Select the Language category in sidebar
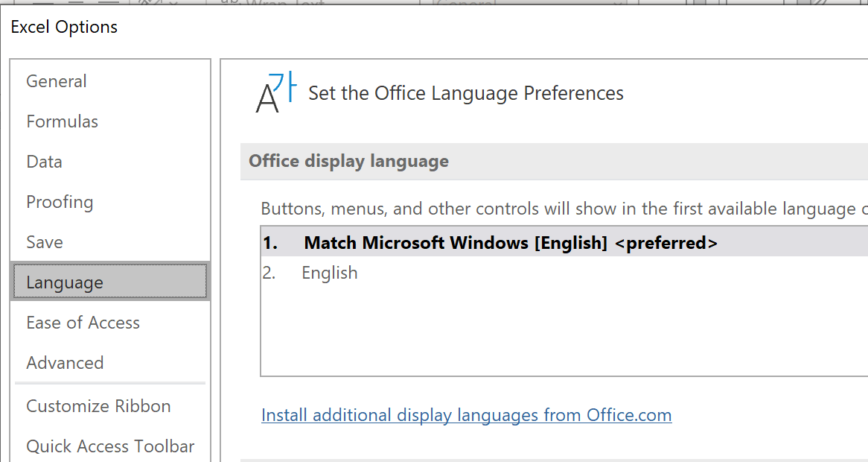The width and height of the screenshot is (868, 462). pos(65,282)
